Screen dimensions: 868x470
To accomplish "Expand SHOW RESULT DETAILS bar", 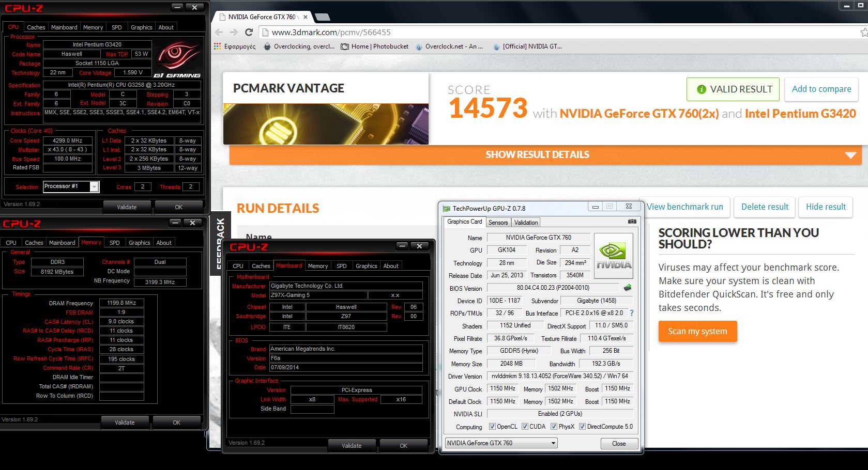I will tap(545, 154).
